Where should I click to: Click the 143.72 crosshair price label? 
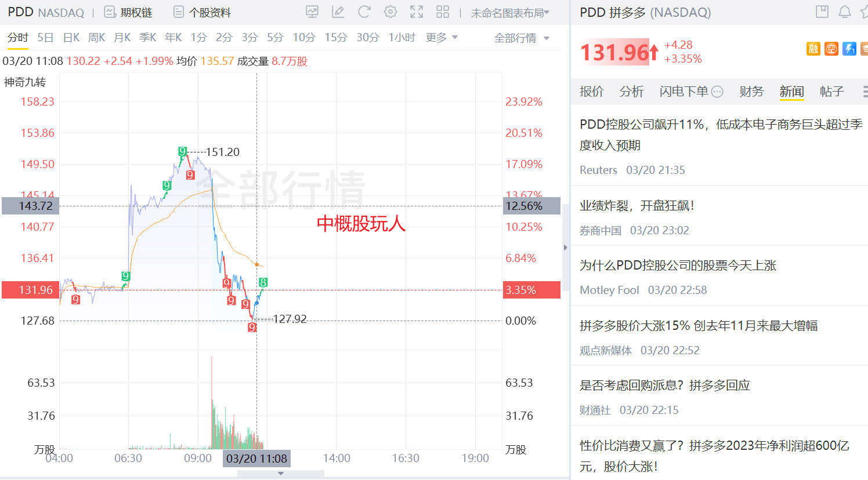click(30, 206)
